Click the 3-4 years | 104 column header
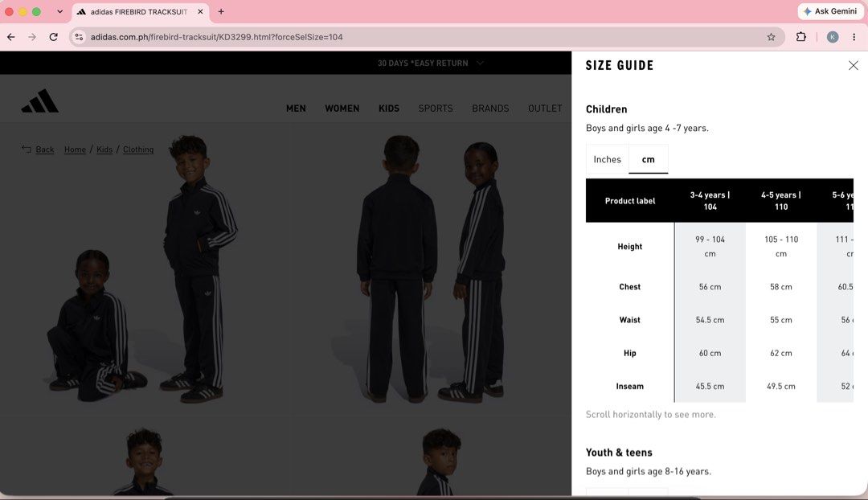Screen dimensions: 868x500 pos(710,200)
